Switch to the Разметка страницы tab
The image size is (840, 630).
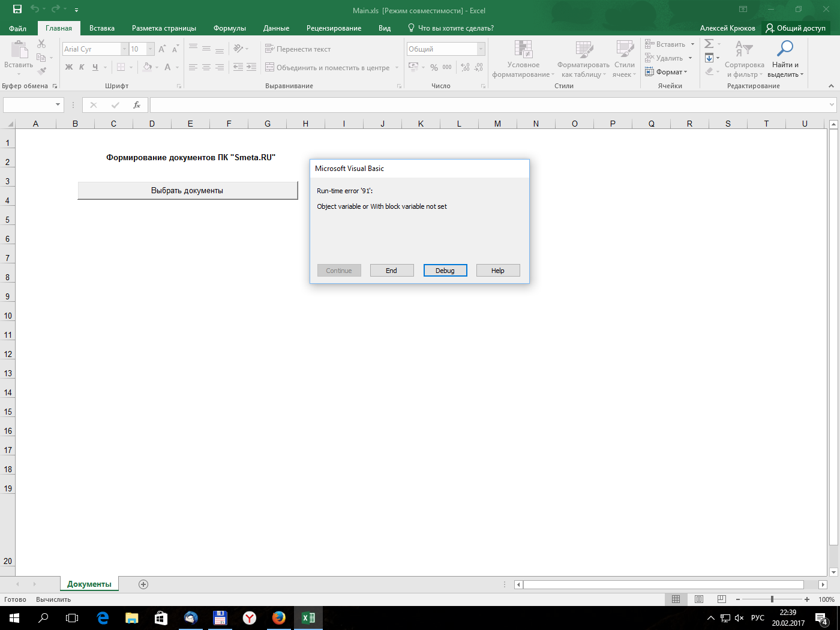(x=164, y=28)
